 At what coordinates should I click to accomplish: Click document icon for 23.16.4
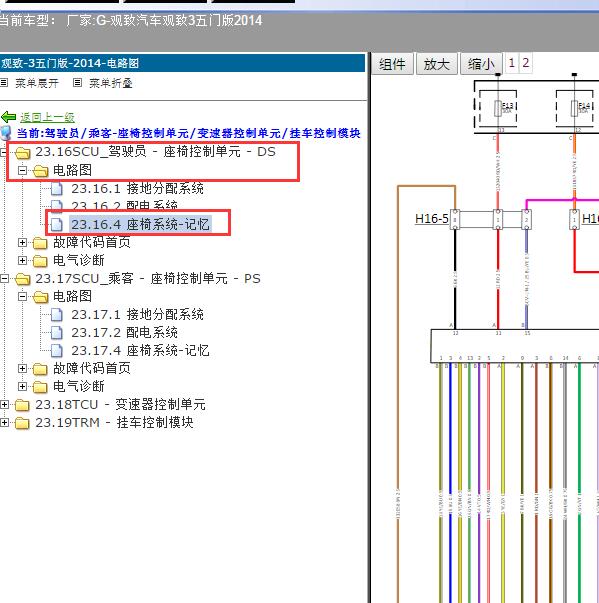click(57, 225)
